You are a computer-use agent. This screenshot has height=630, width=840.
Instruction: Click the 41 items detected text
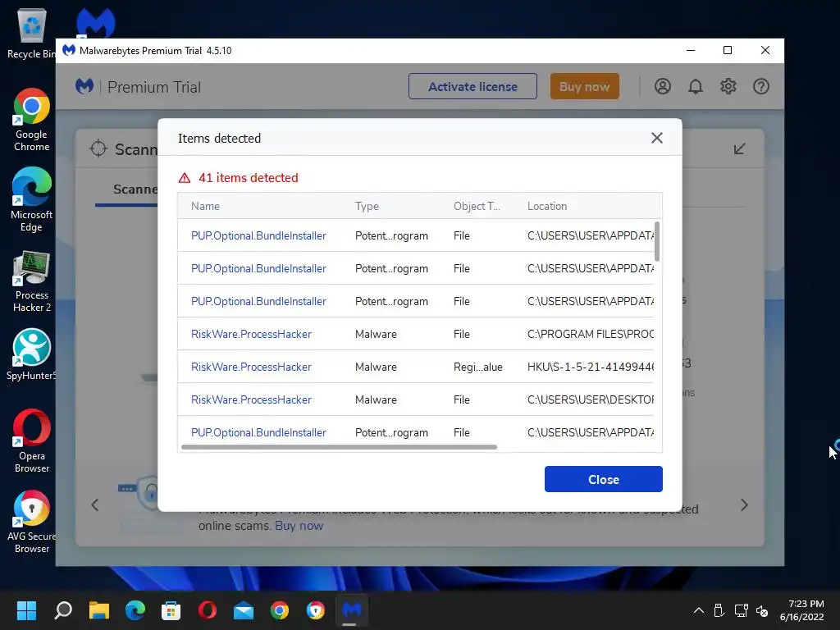[x=249, y=178]
